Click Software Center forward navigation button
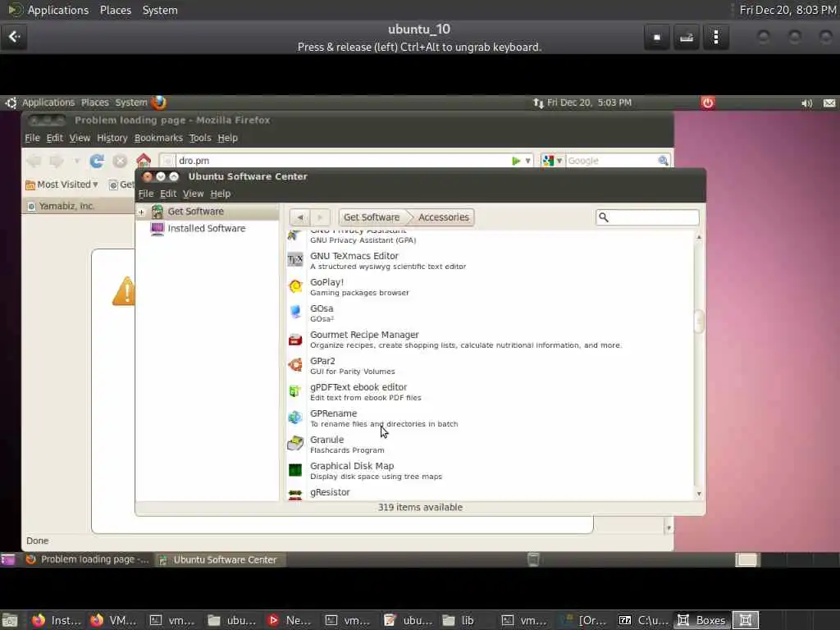The width and height of the screenshot is (840, 630). [x=320, y=217]
